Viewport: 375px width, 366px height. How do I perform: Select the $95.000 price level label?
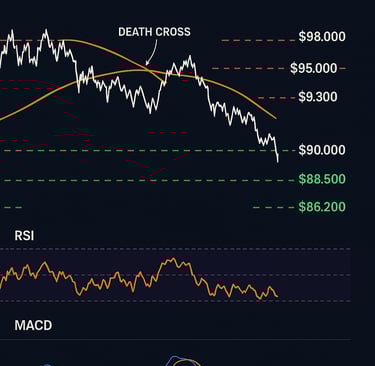coord(314,68)
